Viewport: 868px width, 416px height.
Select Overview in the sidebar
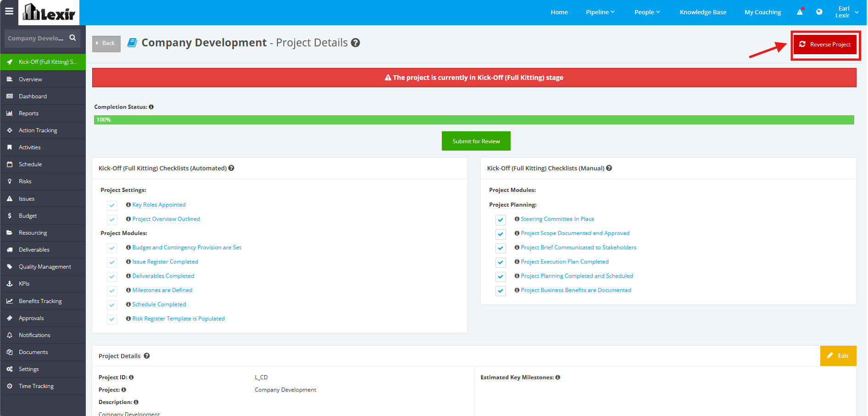[x=43, y=79]
